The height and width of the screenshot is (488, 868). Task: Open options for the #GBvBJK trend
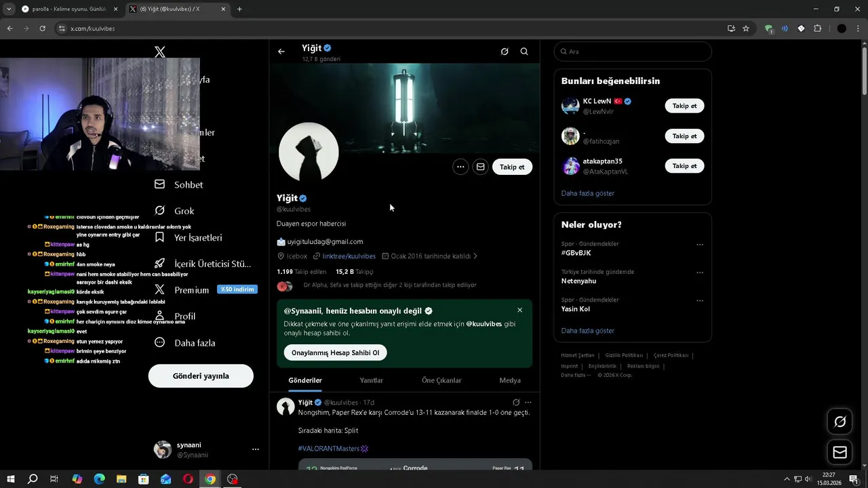[700, 245]
